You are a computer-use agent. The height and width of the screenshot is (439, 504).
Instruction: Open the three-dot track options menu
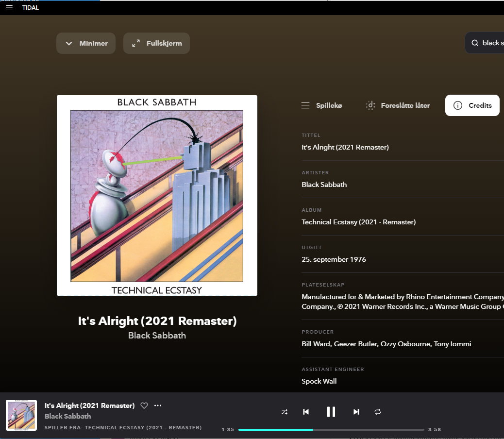tap(158, 405)
